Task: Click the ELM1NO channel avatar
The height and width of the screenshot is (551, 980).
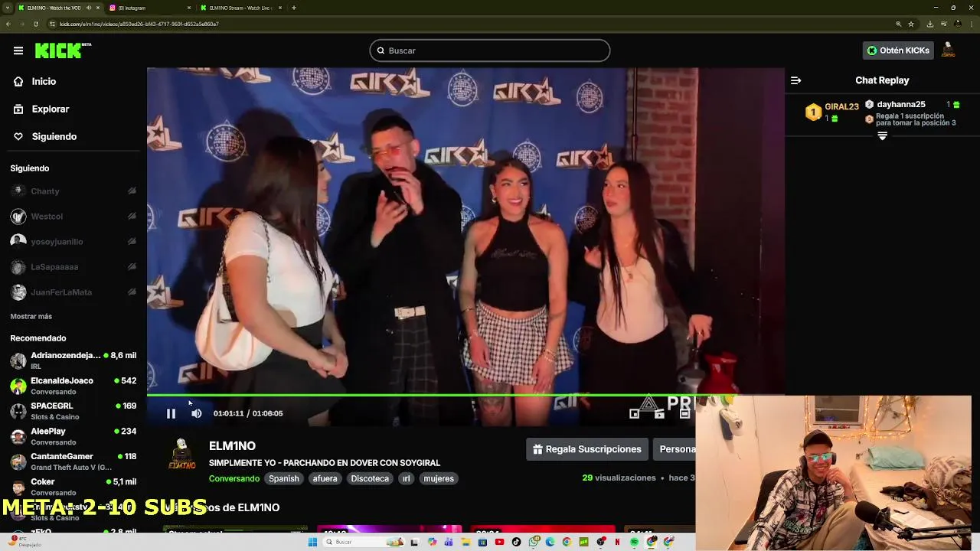Action: click(181, 454)
